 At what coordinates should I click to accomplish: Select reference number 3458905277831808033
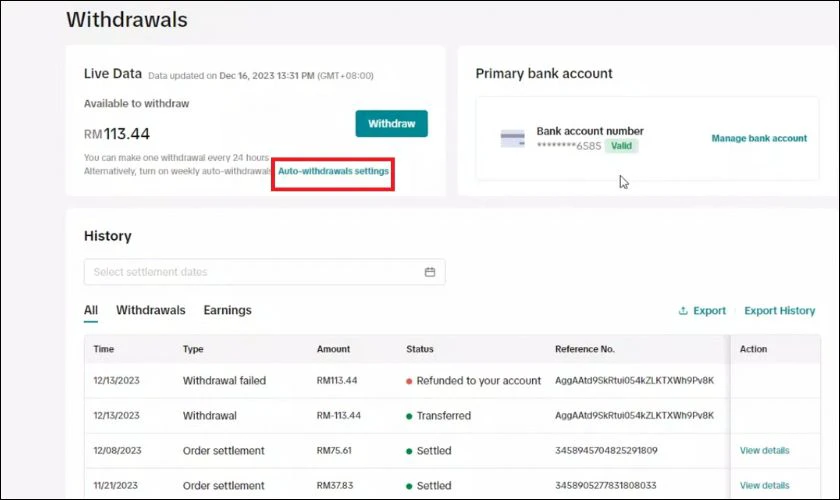(x=605, y=486)
